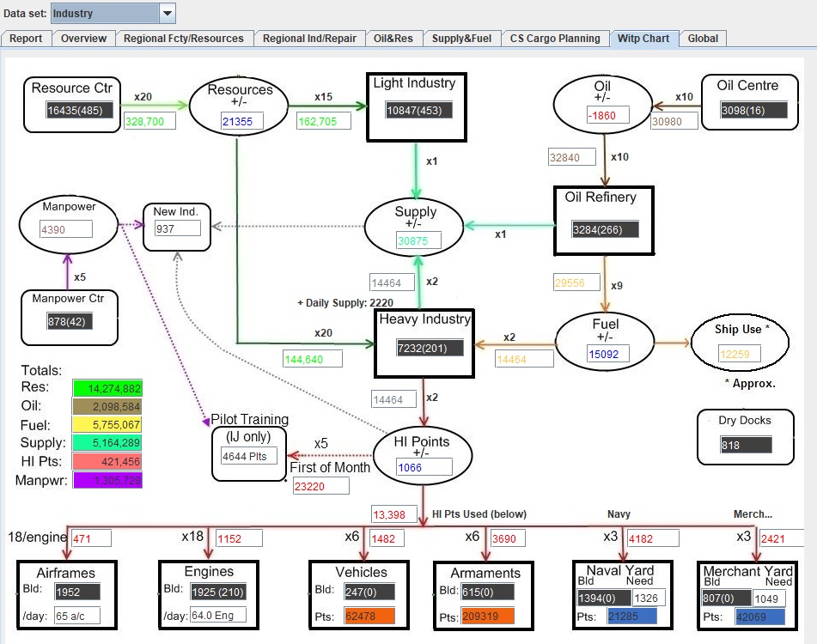Click the Airframes Bld value 1952
The height and width of the screenshot is (644, 817).
pos(77,592)
